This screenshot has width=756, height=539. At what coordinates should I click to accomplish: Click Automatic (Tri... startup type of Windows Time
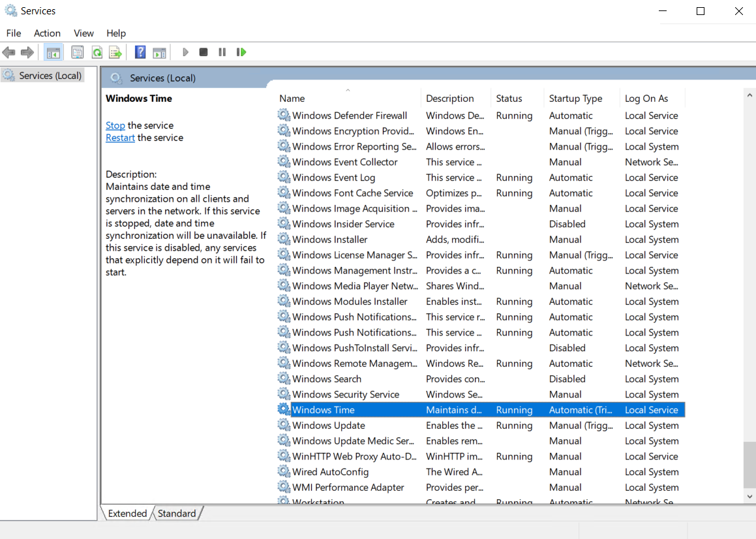[581, 410]
